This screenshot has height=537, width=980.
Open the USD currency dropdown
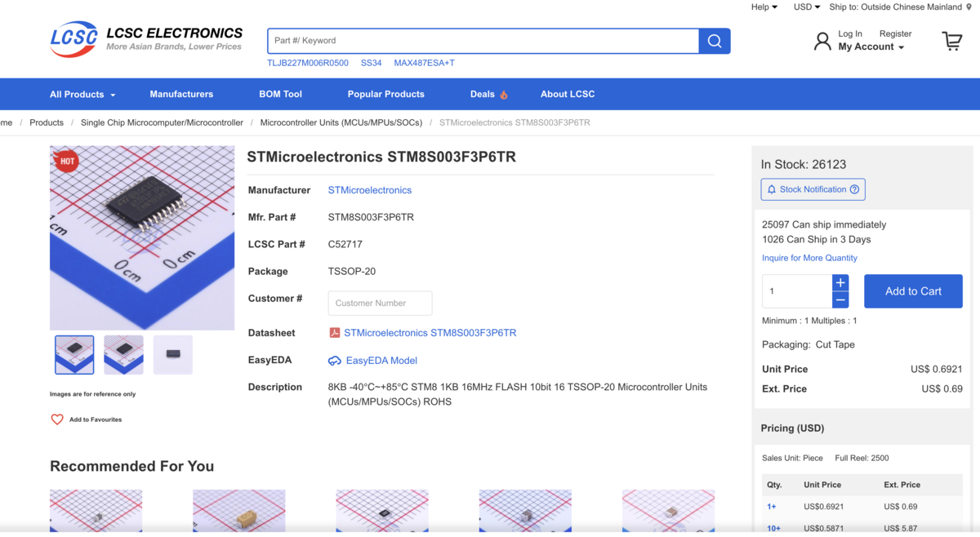click(x=807, y=7)
